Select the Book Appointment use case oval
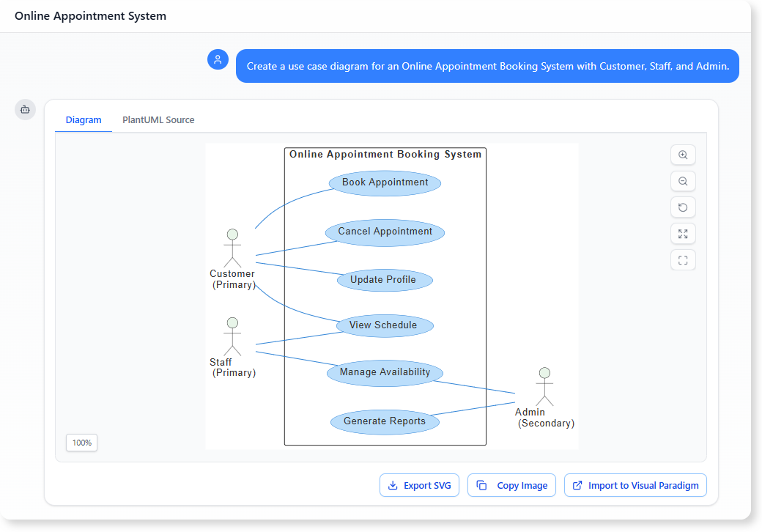This screenshot has height=532, width=762. 385,182
